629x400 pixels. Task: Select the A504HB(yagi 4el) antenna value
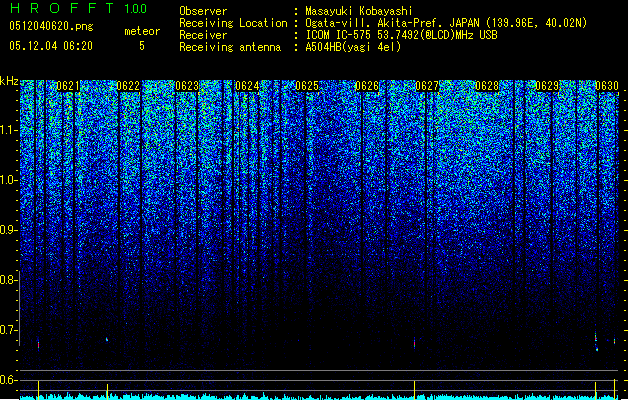pos(353,47)
